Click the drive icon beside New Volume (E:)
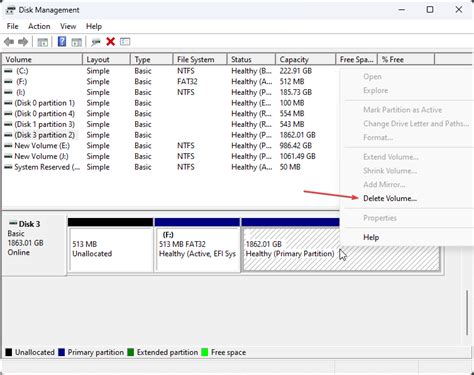474x375 pixels. point(8,145)
